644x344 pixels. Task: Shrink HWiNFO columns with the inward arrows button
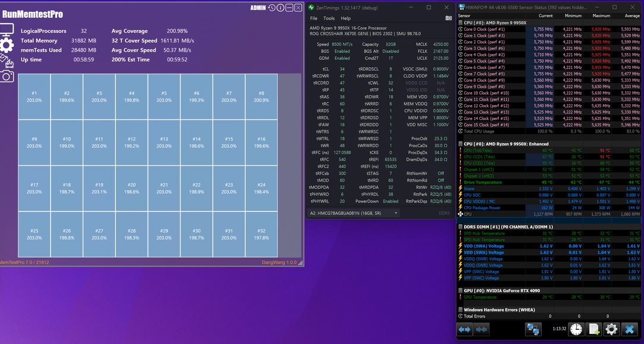click(x=481, y=329)
